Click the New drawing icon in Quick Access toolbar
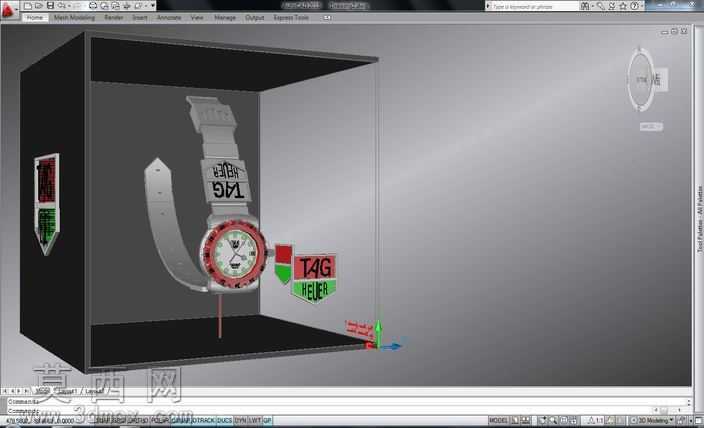Viewport: 704px width, 428px height. (28, 6)
